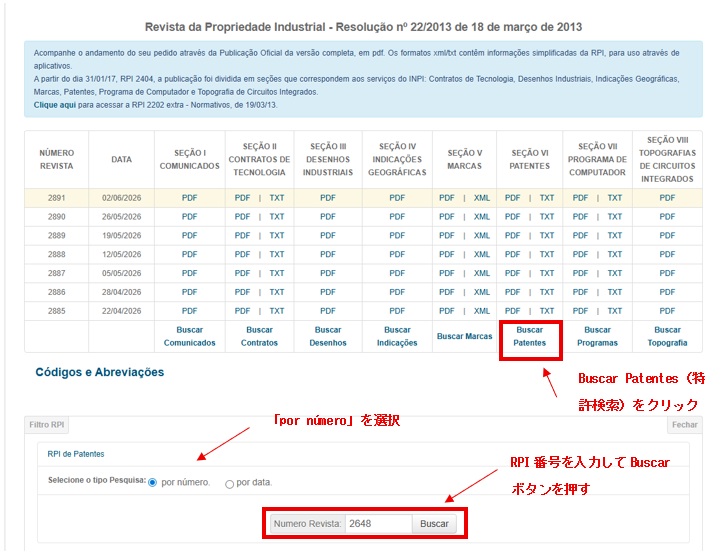Open Contratos TXT for revista 2891
722x560 pixels.
(x=277, y=198)
